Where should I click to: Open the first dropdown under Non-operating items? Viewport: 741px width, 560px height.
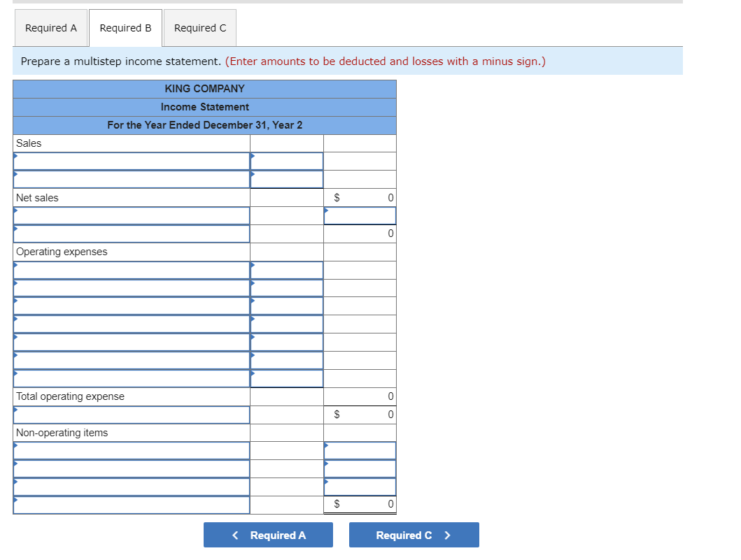(131, 450)
